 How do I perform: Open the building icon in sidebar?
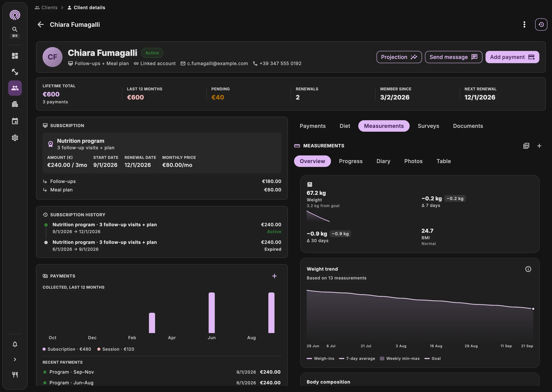15,104
